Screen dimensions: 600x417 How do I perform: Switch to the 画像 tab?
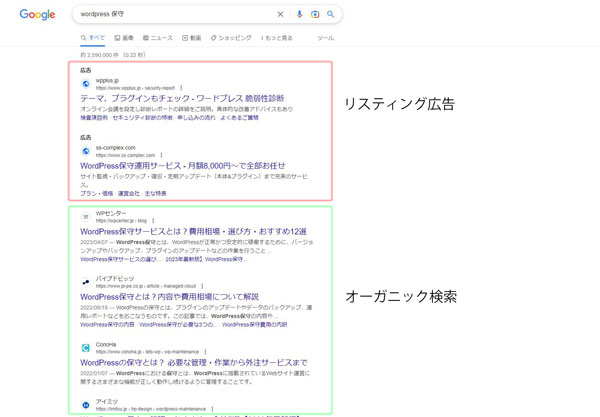pos(124,37)
